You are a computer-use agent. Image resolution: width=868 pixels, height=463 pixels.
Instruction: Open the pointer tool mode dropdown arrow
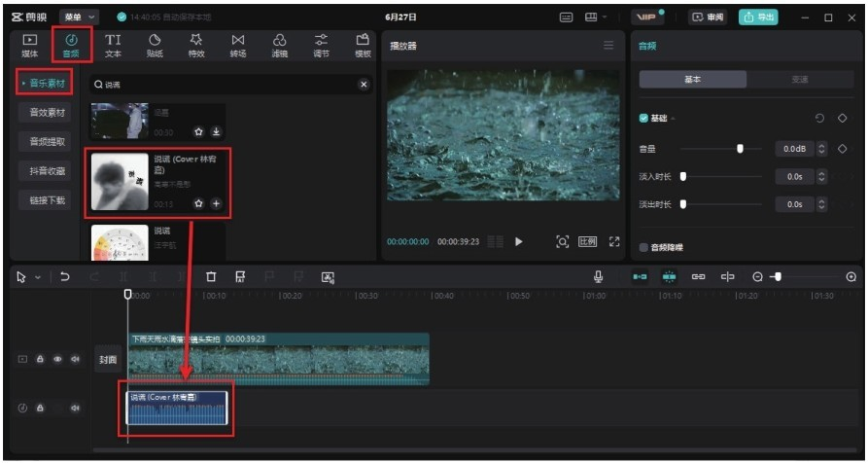tap(38, 277)
